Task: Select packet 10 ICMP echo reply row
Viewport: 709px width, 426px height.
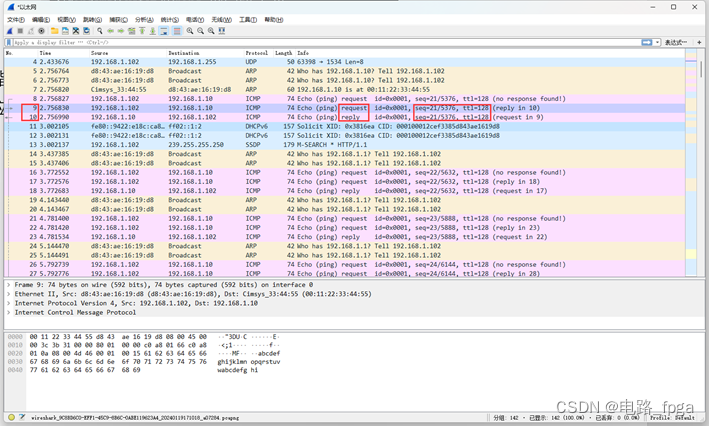Action: [345, 117]
